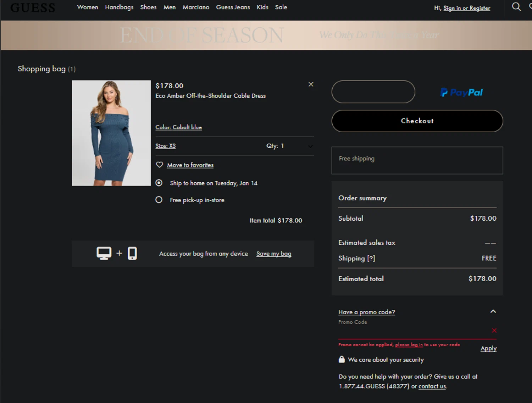Screen dimensions: 532x403
Task: Click Move to favorites link
Action: pos(190,165)
